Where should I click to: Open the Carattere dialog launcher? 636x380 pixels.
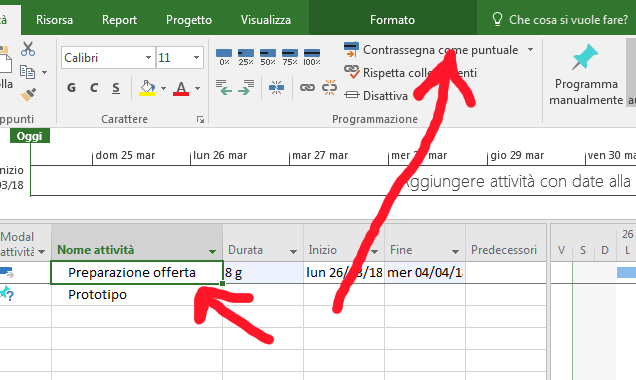[200, 119]
